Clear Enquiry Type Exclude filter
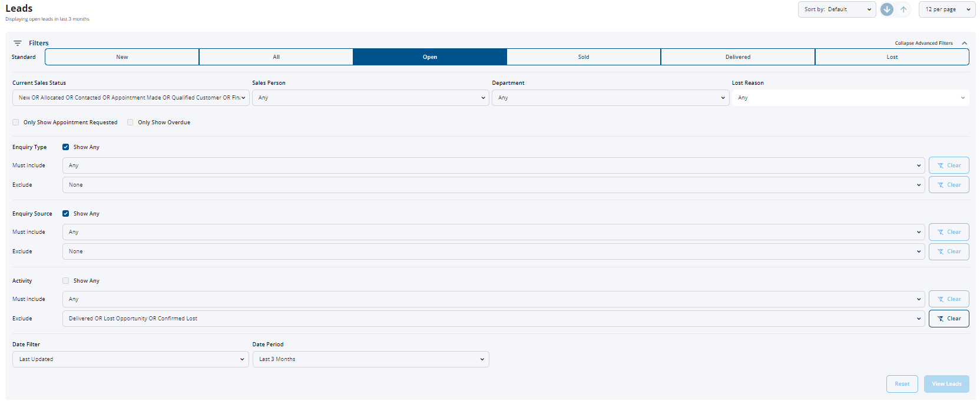This screenshot has width=980, height=404. coord(949,185)
